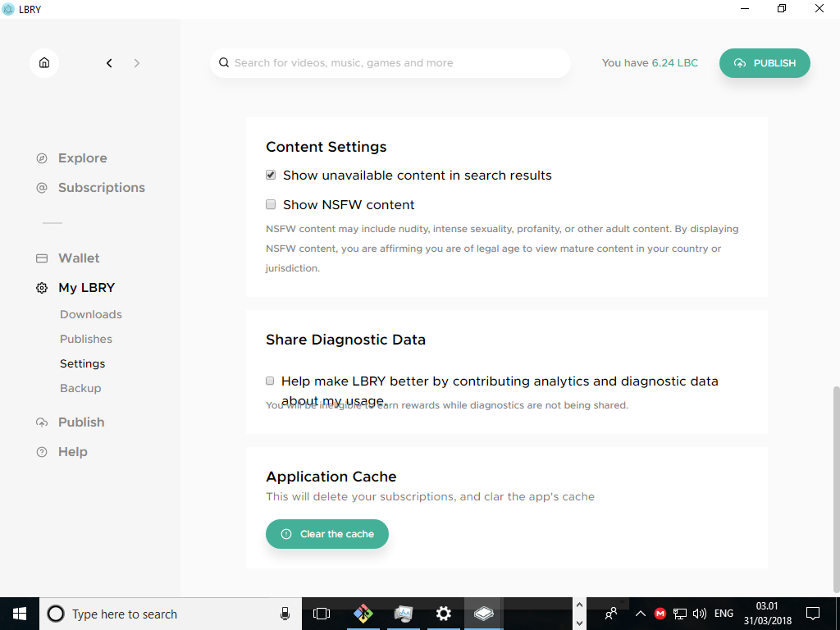Open Backup under My LBRY

(80, 388)
